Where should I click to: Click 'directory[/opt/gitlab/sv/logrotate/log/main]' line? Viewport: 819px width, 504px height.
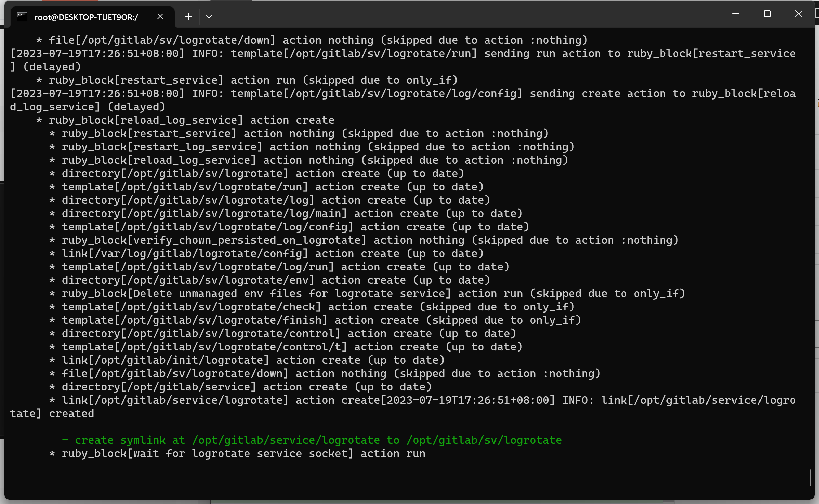286,213
